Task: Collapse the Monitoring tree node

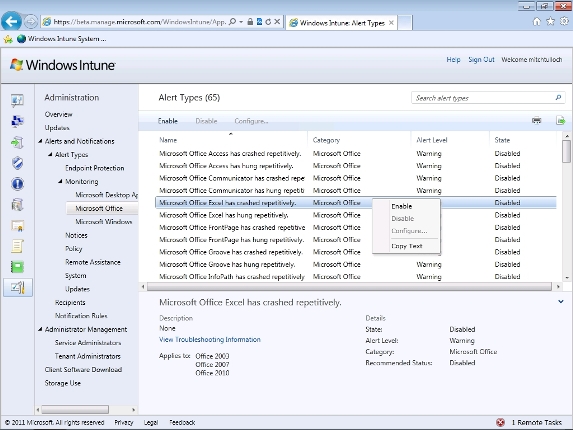Action: tap(60, 181)
